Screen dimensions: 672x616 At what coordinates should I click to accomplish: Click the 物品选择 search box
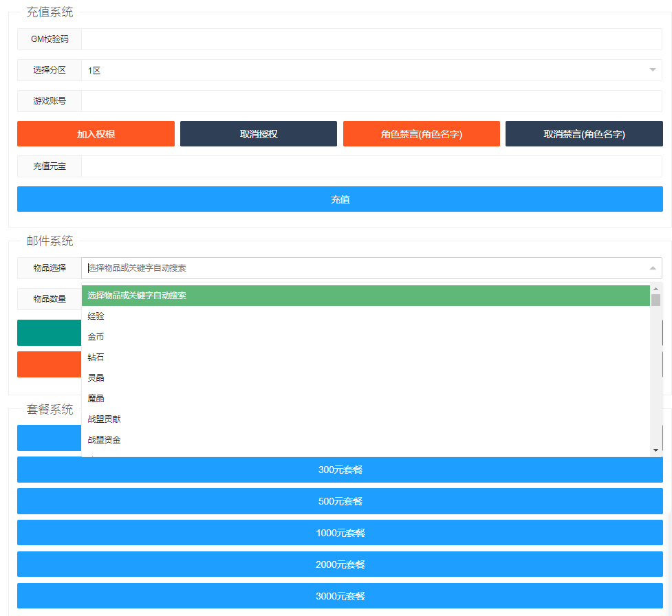(x=365, y=268)
